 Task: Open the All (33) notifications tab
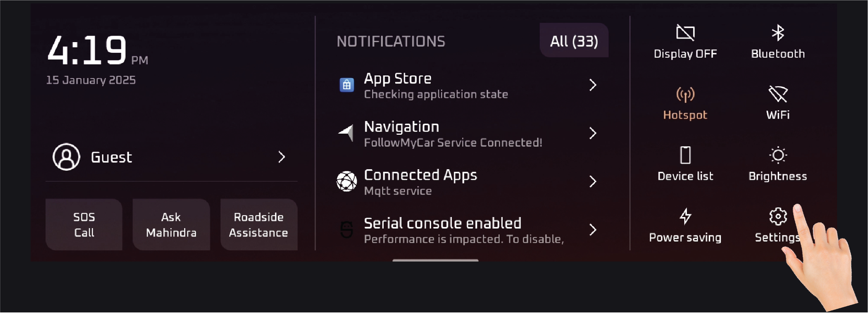pos(574,41)
